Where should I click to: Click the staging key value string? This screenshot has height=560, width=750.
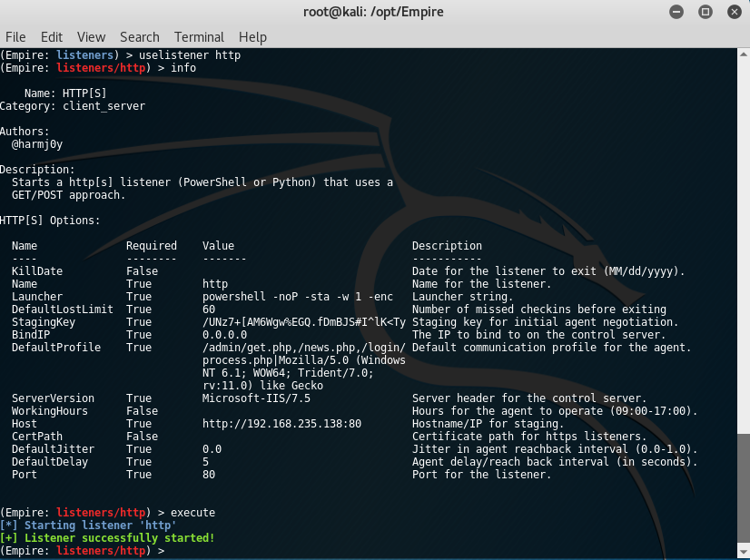point(304,322)
